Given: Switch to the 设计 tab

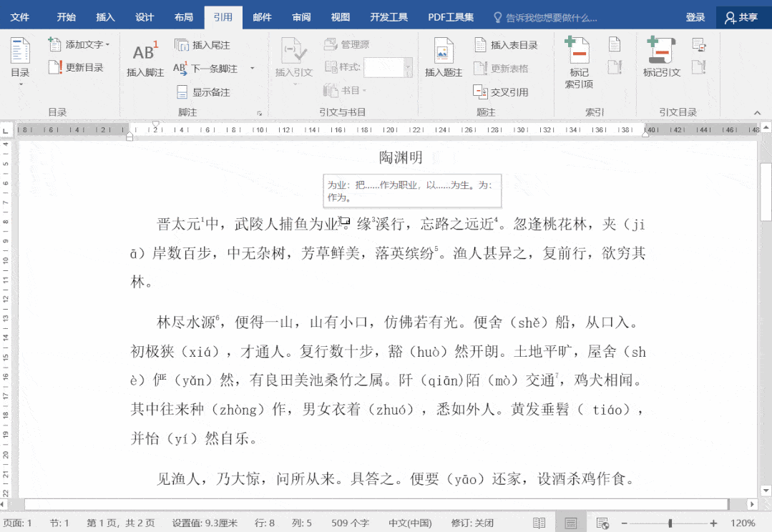Looking at the screenshot, I should (x=145, y=17).
